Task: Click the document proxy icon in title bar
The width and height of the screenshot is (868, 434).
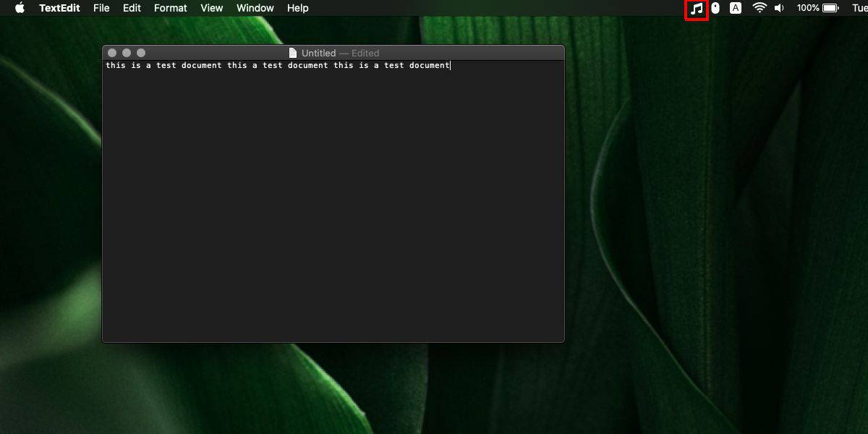Action: [293, 53]
